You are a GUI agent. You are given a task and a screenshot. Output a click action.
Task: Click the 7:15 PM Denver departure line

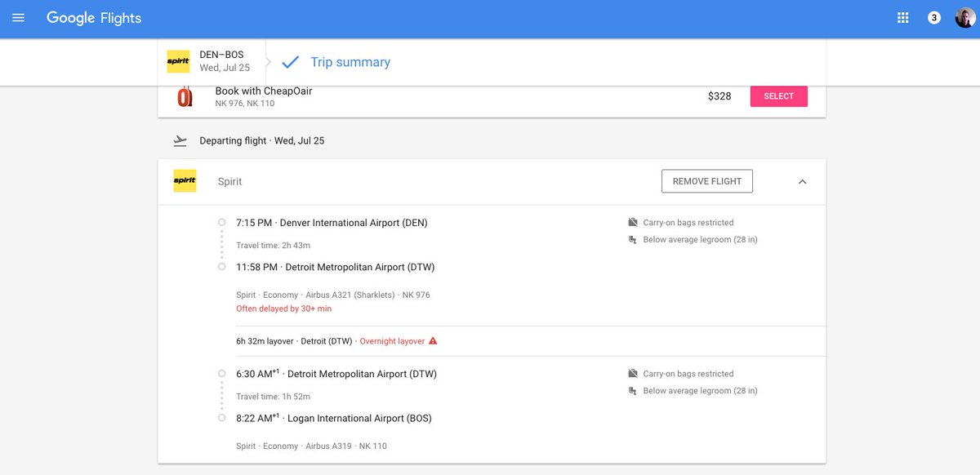point(332,223)
